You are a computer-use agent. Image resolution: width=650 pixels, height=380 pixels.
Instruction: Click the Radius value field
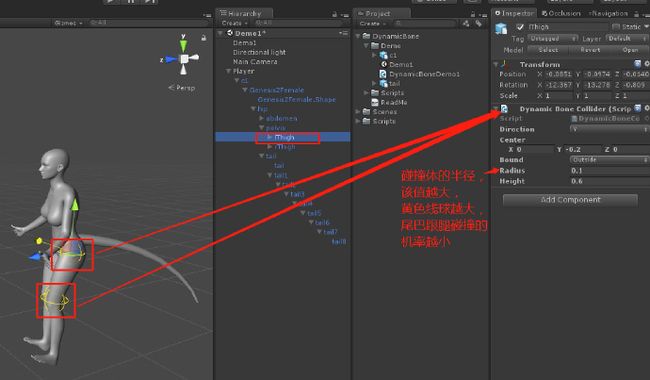(x=609, y=170)
